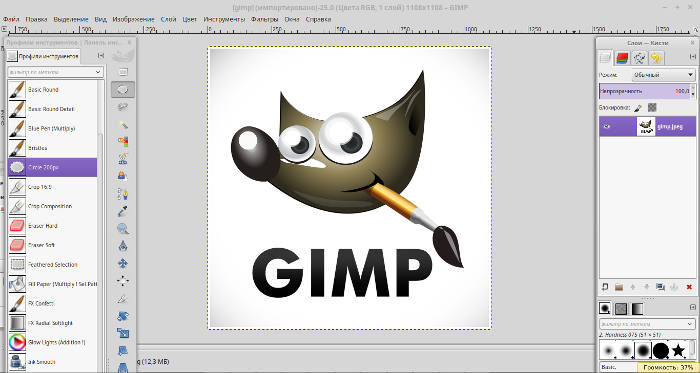Open the Инструменты menu

click(224, 19)
